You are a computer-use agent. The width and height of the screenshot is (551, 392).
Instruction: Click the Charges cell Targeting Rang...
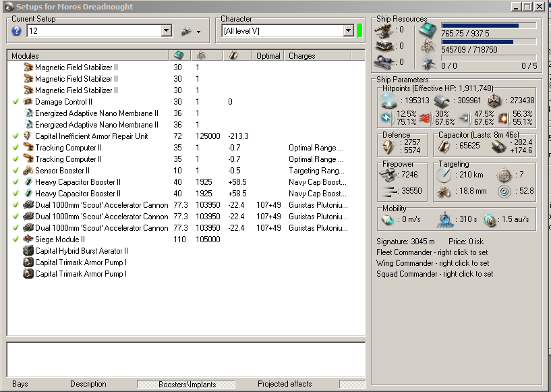point(316,171)
